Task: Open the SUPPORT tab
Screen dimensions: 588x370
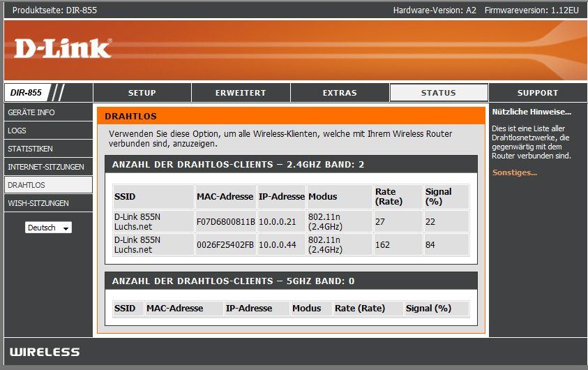Action: [538, 93]
